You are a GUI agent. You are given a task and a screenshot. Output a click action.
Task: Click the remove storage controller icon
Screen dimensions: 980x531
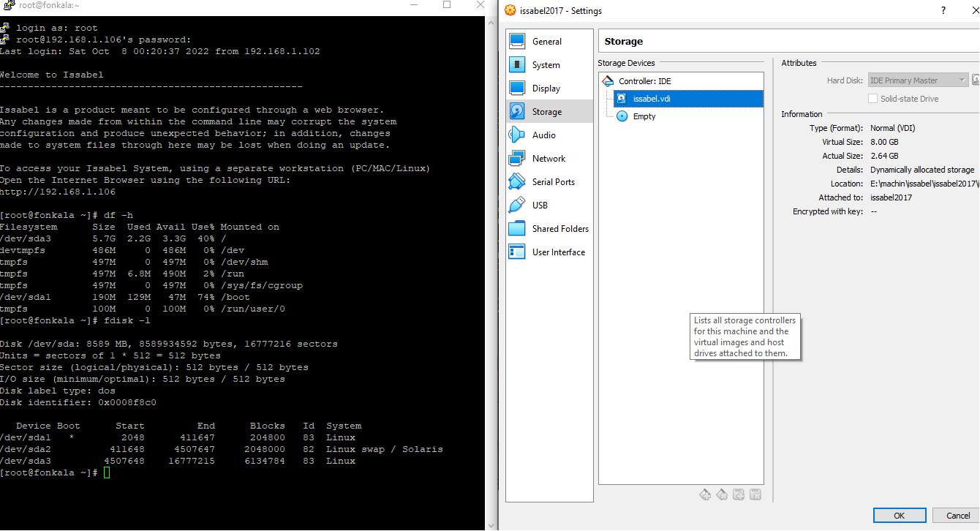[722, 495]
